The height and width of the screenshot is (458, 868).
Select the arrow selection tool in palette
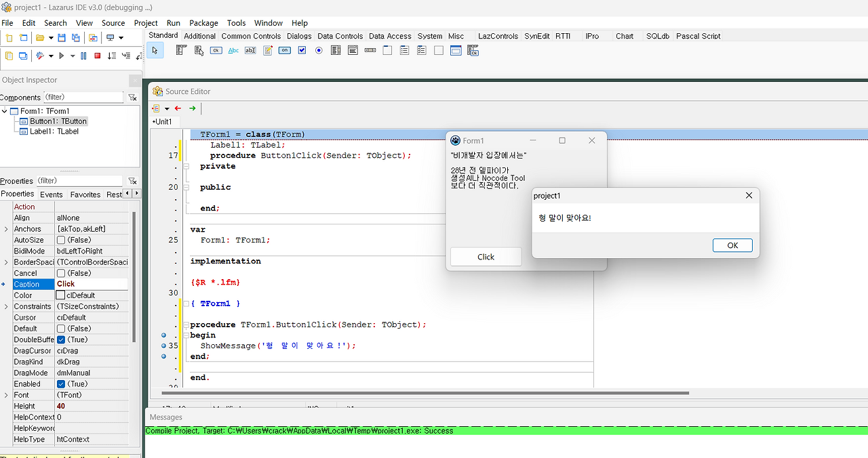click(155, 50)
